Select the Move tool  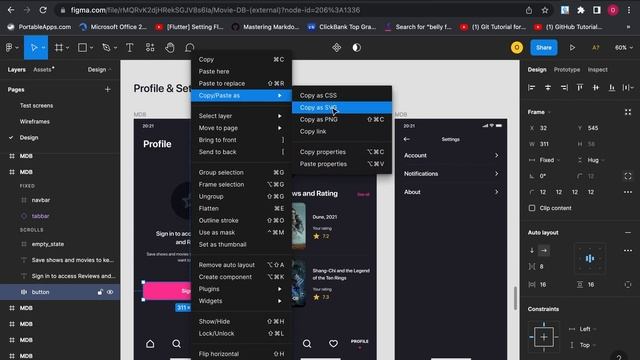(33, 48)
